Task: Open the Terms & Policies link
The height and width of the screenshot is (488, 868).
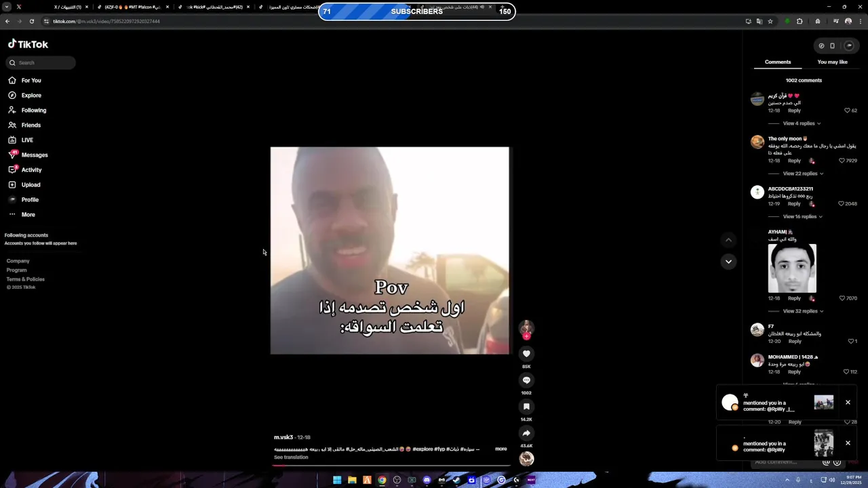Action: tap(26, 279)
